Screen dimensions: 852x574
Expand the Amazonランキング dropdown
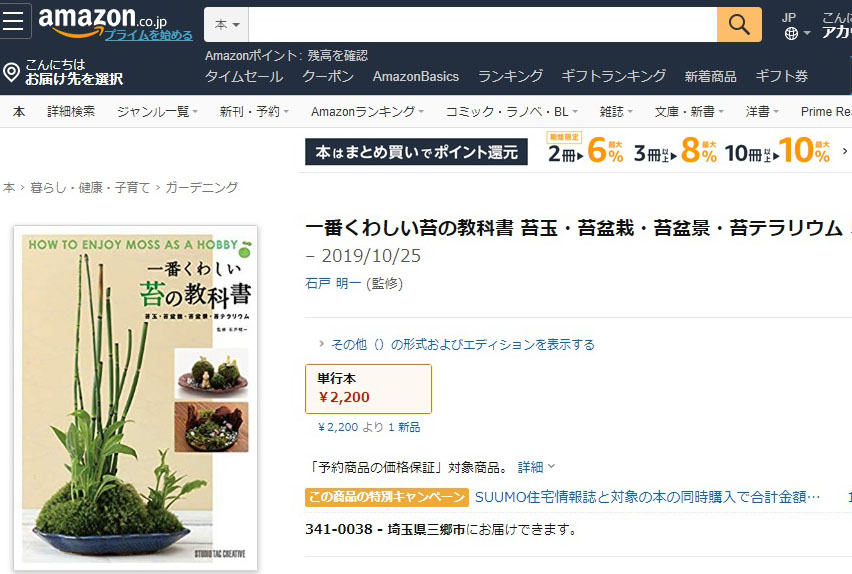coord(367,111)
